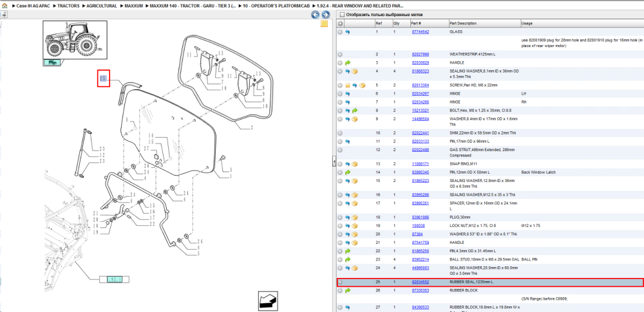Click green arrow in BALL STUD row
This screenshot has width=644, height=312.
pos(348,260)
